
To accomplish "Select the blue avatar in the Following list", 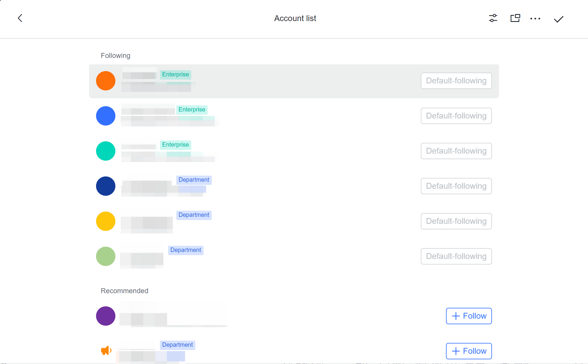I will pyautogui.click(x=105, y=116).
